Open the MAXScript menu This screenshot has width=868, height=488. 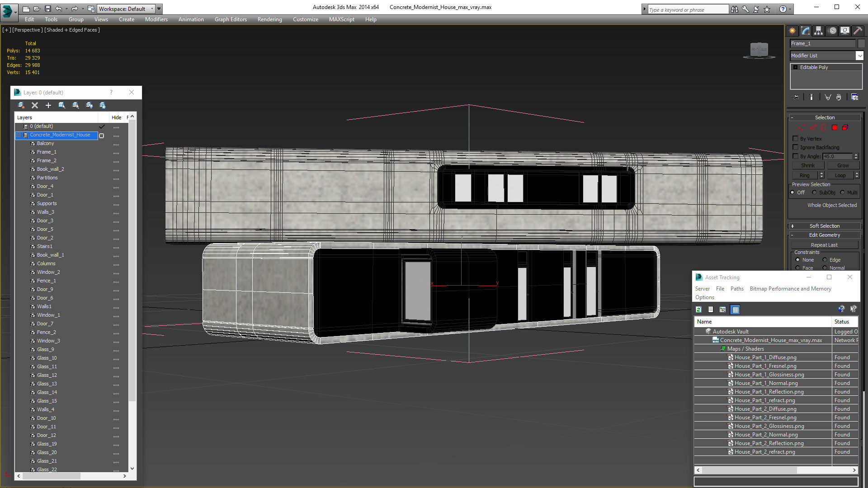342,19
